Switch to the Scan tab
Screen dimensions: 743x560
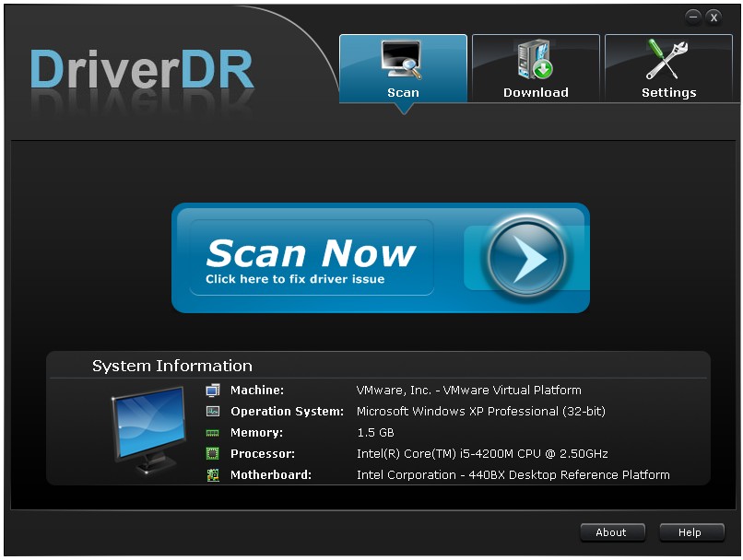tap(403, 68)
